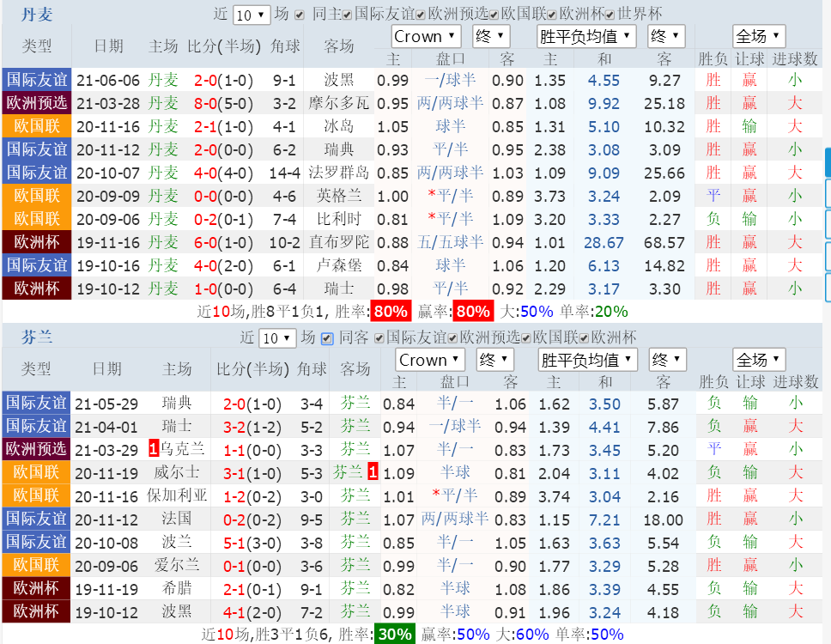Toggle 欧国联 checkbox in Denmark header
The image size is (831, 644).
pos(494,15)
